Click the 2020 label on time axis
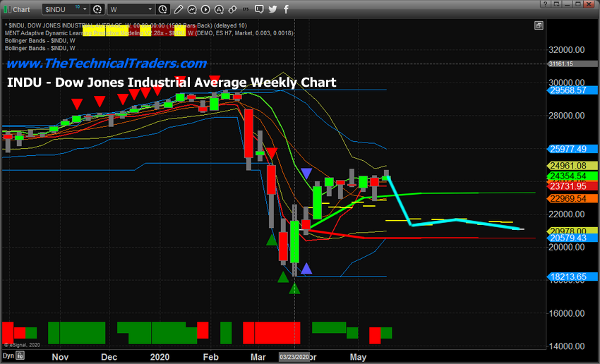The width and height of the screenshot is (600, 364). pos(160,357)
